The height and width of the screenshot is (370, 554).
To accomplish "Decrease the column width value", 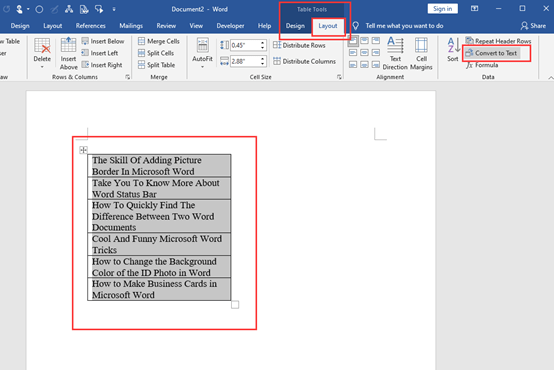I will (263, 64).
